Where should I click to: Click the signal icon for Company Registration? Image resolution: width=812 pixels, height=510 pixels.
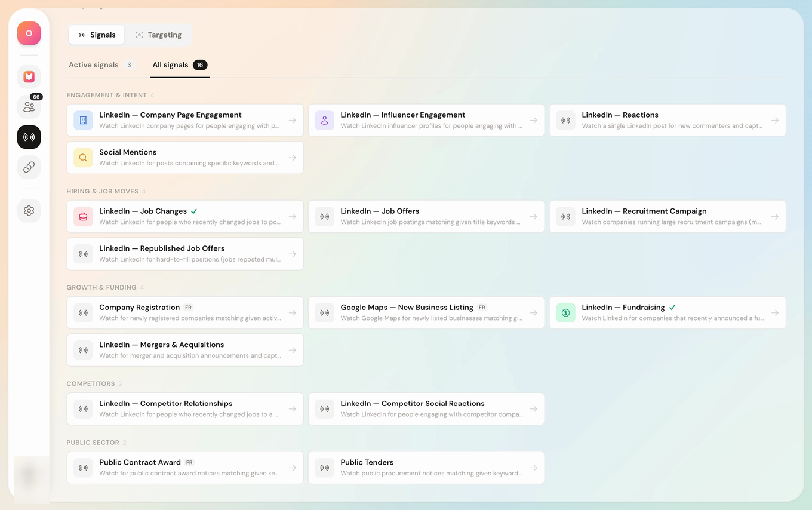pos(83,312)
